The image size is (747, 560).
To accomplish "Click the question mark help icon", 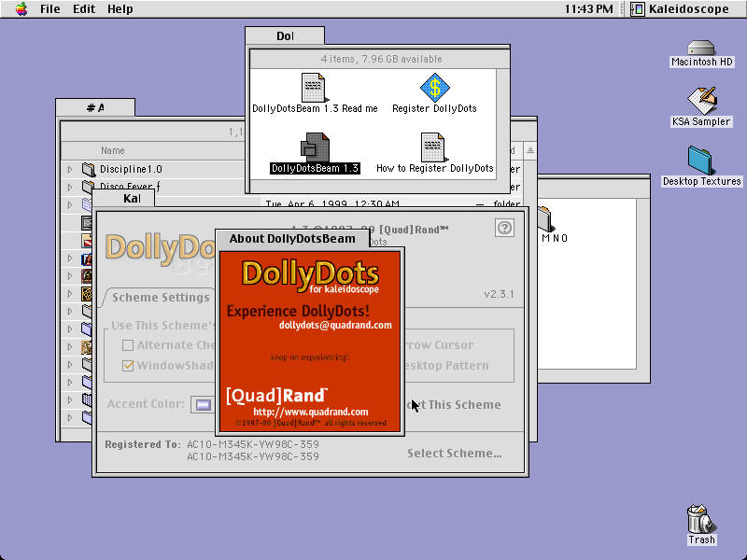I will tap(504, 228).
